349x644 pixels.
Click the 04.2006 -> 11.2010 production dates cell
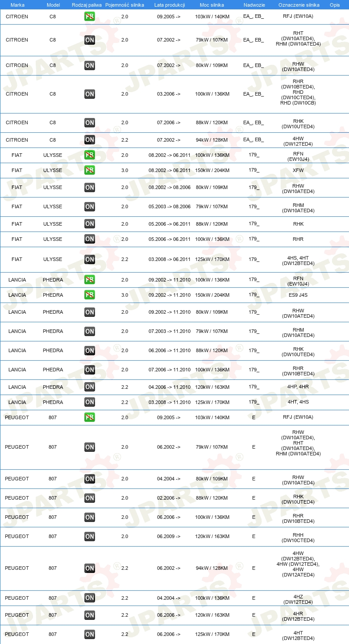pyautogui.click(x=170, y=387)
